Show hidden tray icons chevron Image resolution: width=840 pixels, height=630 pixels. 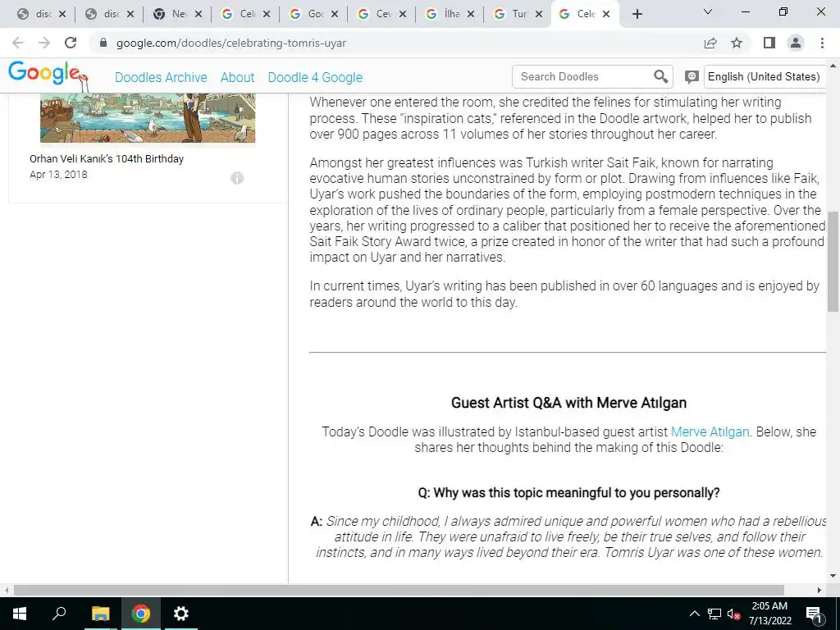(x=694, y=614)
